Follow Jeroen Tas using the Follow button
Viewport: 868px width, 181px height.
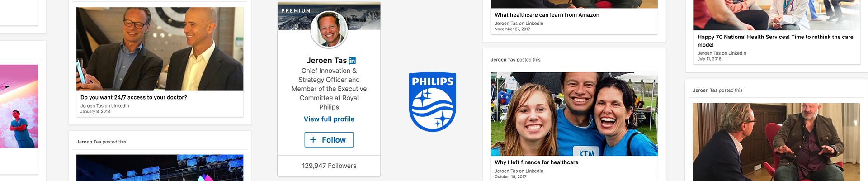point(329,140)
